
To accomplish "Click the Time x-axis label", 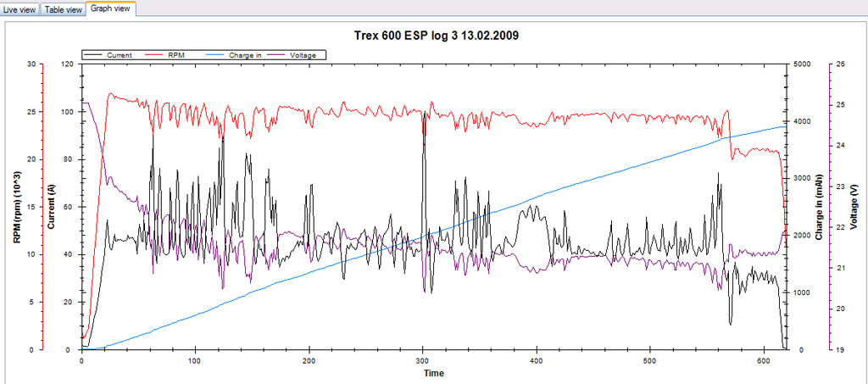I will click(x=432, y=372).
